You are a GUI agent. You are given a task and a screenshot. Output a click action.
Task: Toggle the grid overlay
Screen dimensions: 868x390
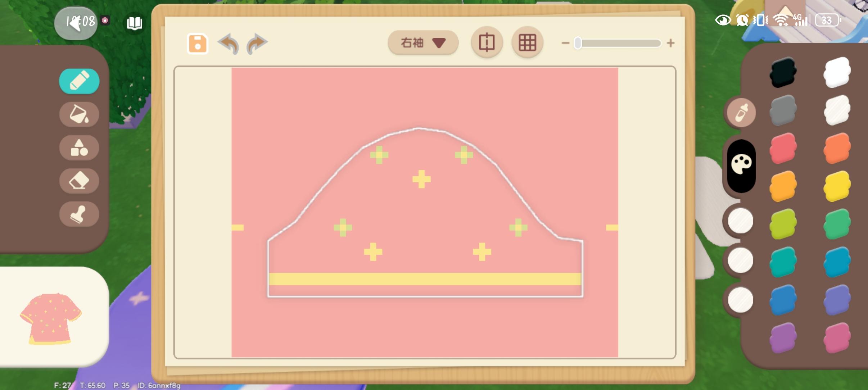527,42
